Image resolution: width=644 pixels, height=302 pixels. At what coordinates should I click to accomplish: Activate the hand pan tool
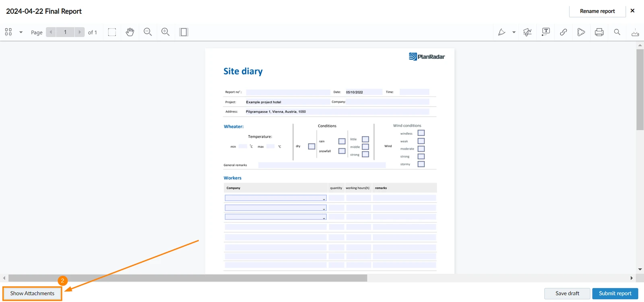pos(130,32)
